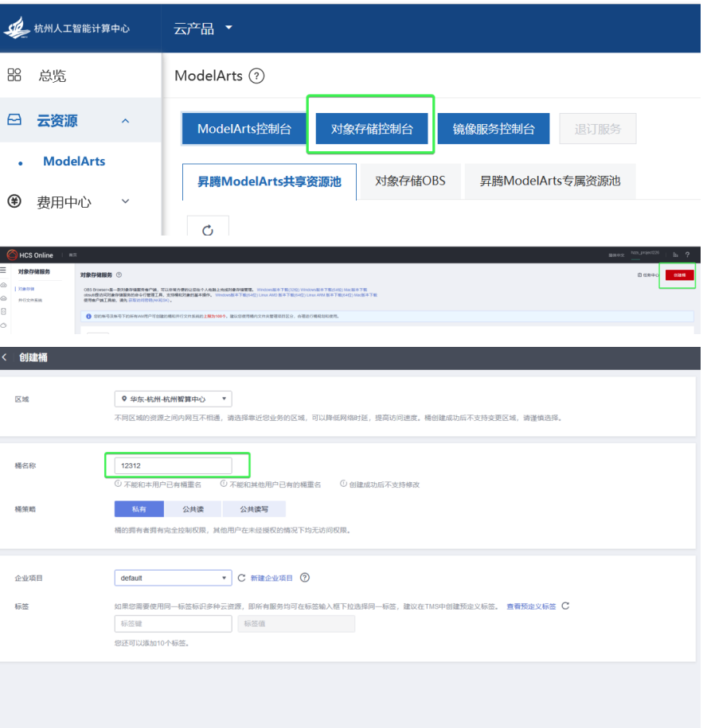
Task: Click help icon beside 对象存储服务 heading
Action: [x=119, y=274]
